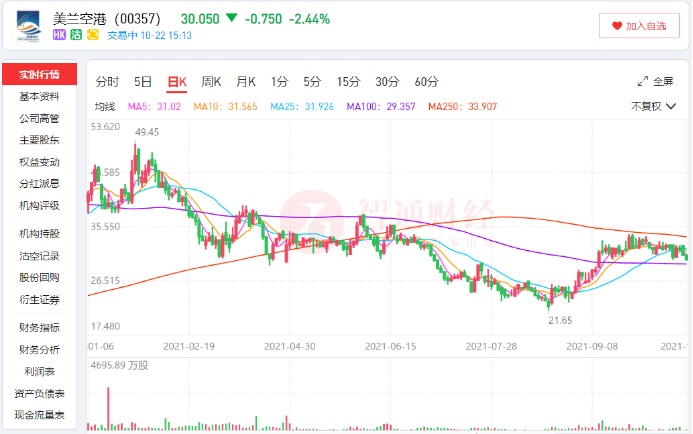Viewport: 693px width, 434px height.
Task: Click the 美兰空港 company logo
Action: click(28, 26)
